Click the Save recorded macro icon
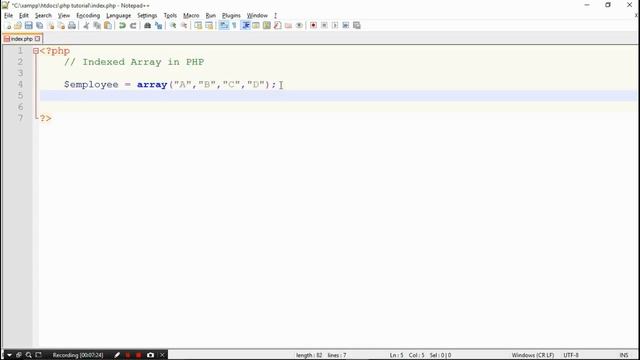 point(357,25)
